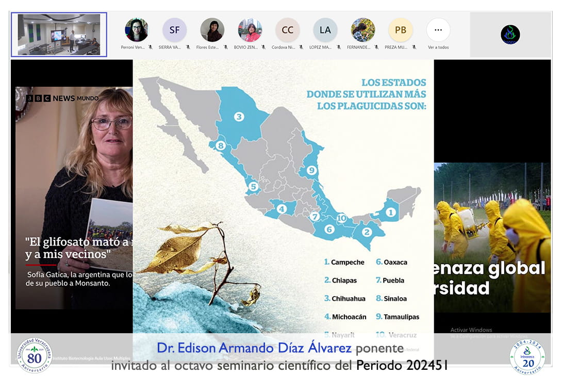Click the Universidad Veracruzana 80 Aniversario logo
This screenshot has width=562, height=392.
click(35, 355)
